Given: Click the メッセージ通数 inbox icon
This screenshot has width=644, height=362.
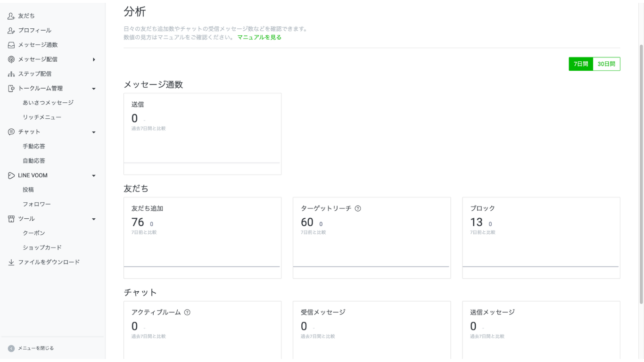Looking at the screenshot, I should (11, 45).
